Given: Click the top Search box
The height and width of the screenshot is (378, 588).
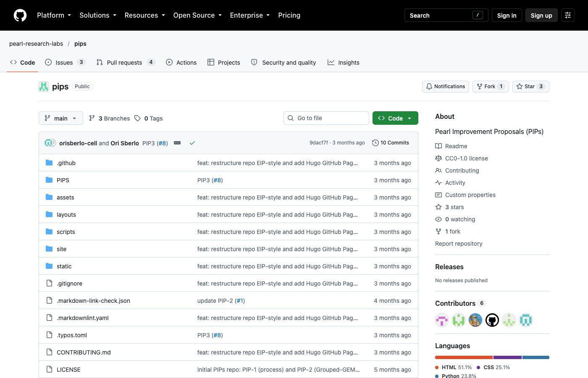Looking at the screenshot, I should [x=446, y=15].
